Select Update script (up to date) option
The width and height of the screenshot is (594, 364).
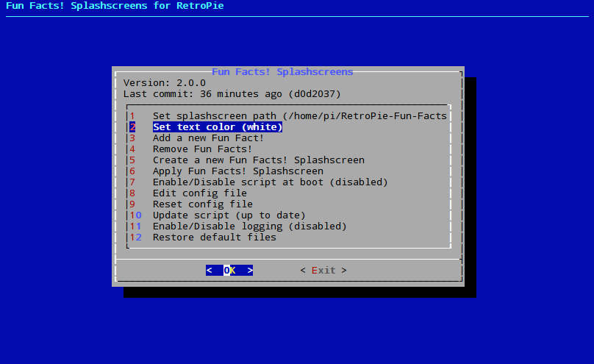pos(218,215)
